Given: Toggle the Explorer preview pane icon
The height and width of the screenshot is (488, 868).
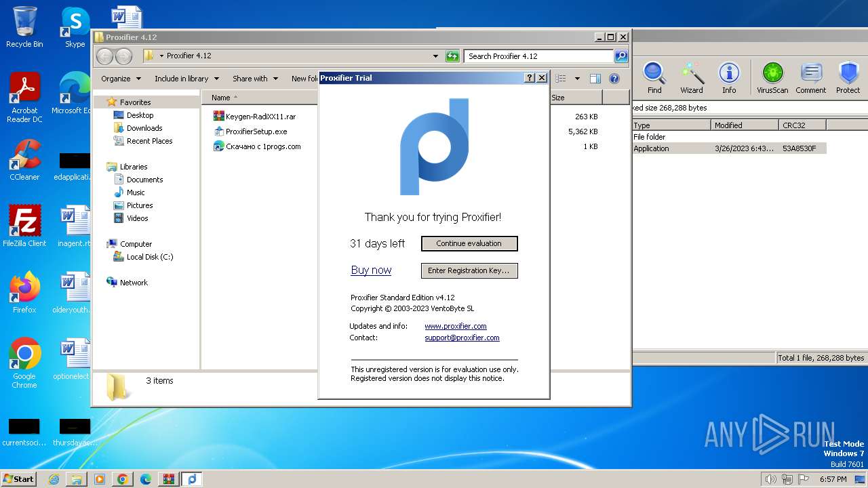Looking at the screenshot, I should tap(595, 79).
